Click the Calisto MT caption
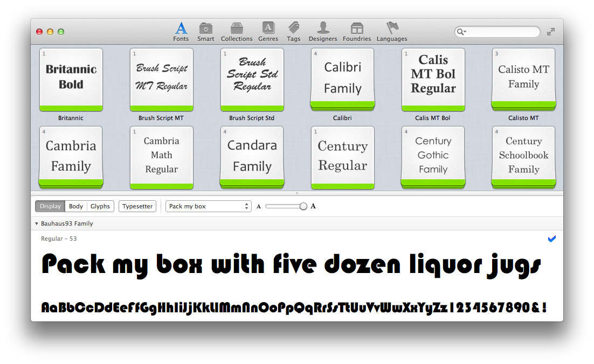594x364 pixels. (523, 118)
